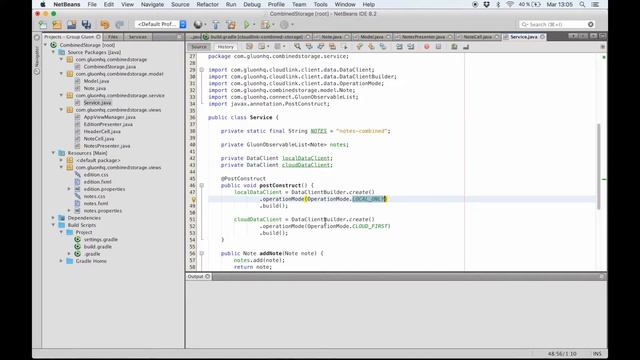Image resolution: width=640 pixels, height=360 pixels.
Task: Click the Stop Macro Recording icon
Action: click(x=438, y=47)
